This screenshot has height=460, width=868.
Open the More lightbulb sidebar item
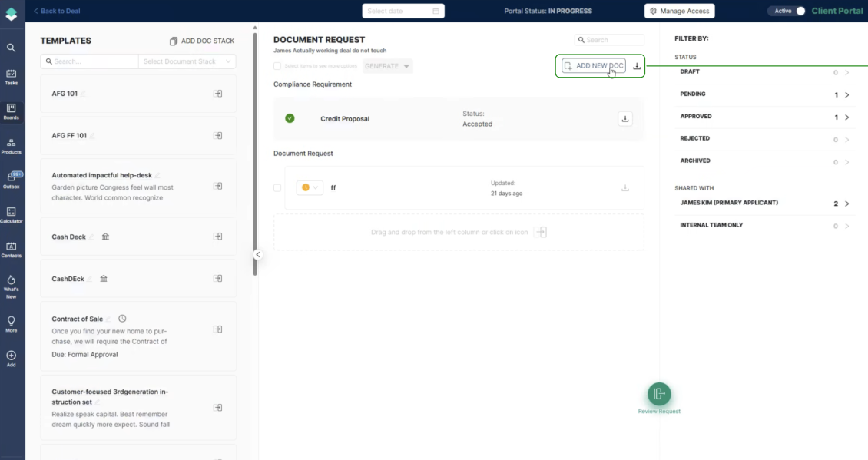tap(11, 324)
